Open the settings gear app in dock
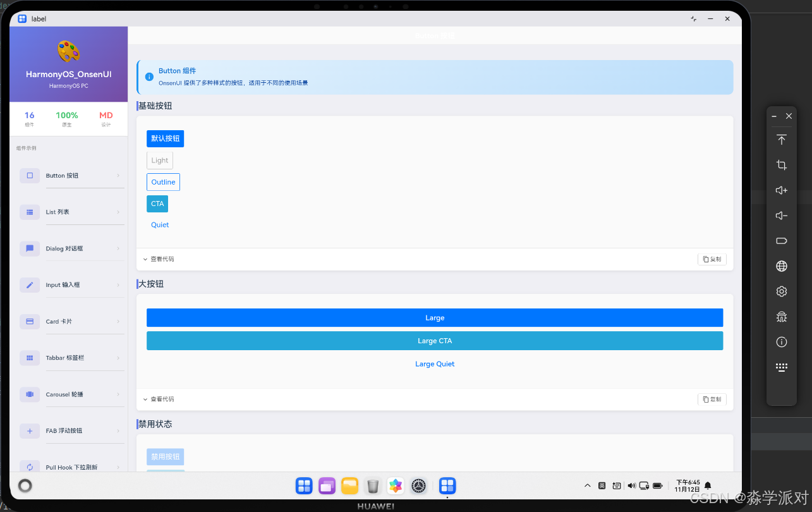This screenshot has width=812, height=512. [x=418, y=485]
